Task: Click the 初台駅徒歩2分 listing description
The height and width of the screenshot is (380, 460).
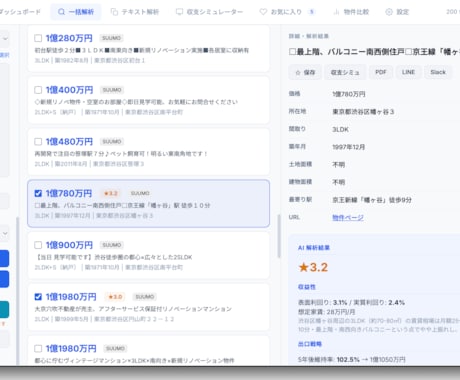Action: coord(142,50)
